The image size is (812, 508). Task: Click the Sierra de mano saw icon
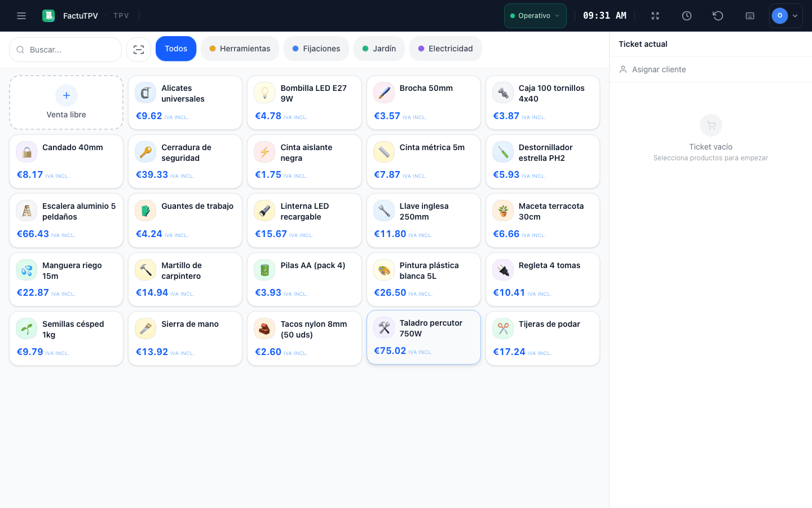pyautogui.click(x=145, y=329)
